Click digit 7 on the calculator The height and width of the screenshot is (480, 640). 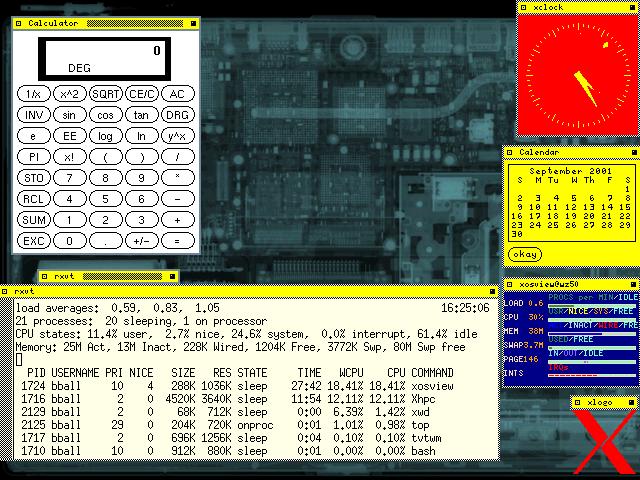(70, 178)
